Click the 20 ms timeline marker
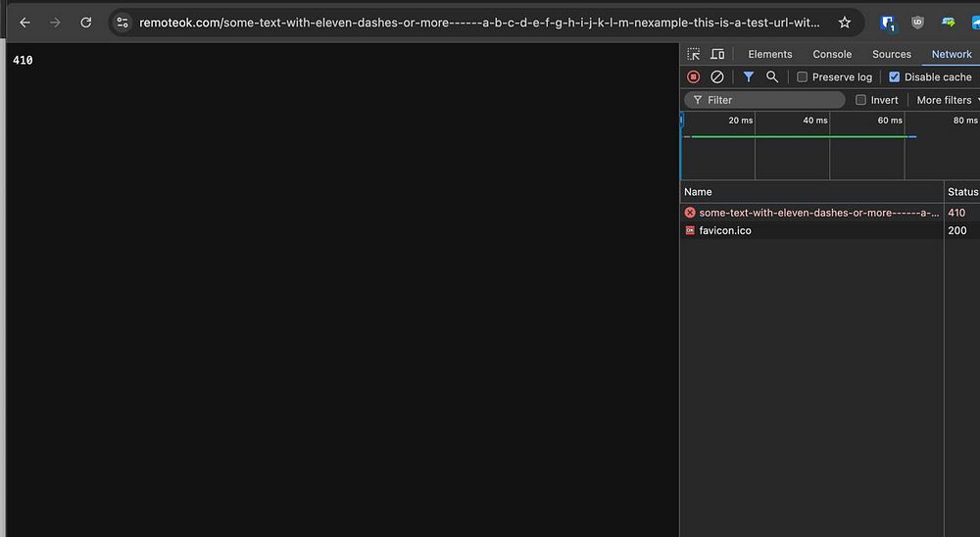This screenshot has height=537, width=980. click(741, 120)
